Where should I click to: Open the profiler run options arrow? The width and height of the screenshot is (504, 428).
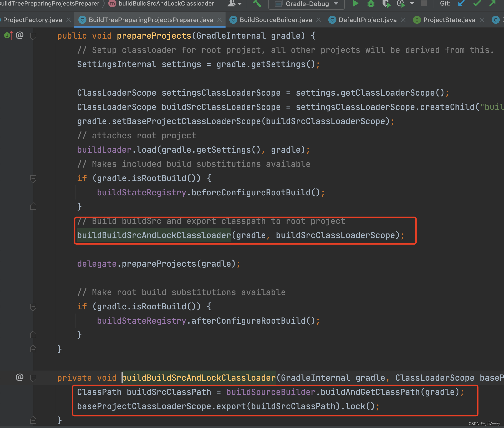412,3
